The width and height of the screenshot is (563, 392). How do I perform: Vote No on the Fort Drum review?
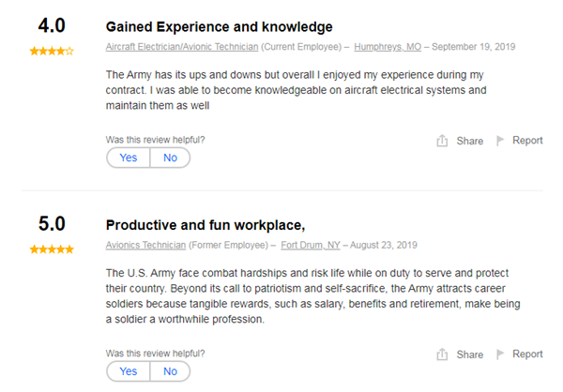pyautogui.click(x=170, y=371)
